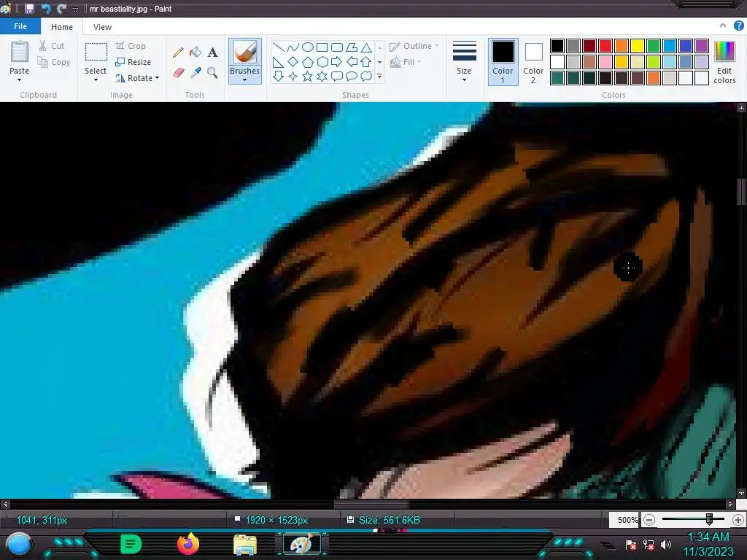This screenshot has height=560, width=747.
Task: Open Paint Help question mark icon
Action: [x=738, y=26]
